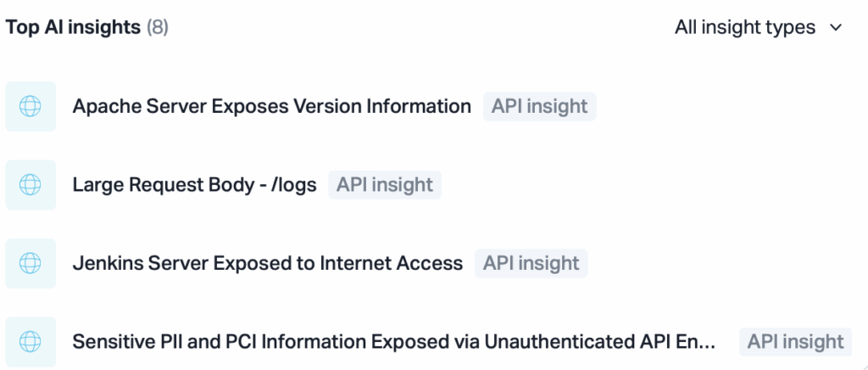Select the globe icon next to Jenkins Server insight
The height and width of the screenshot is (370, 868).
[x=31, y=264]
